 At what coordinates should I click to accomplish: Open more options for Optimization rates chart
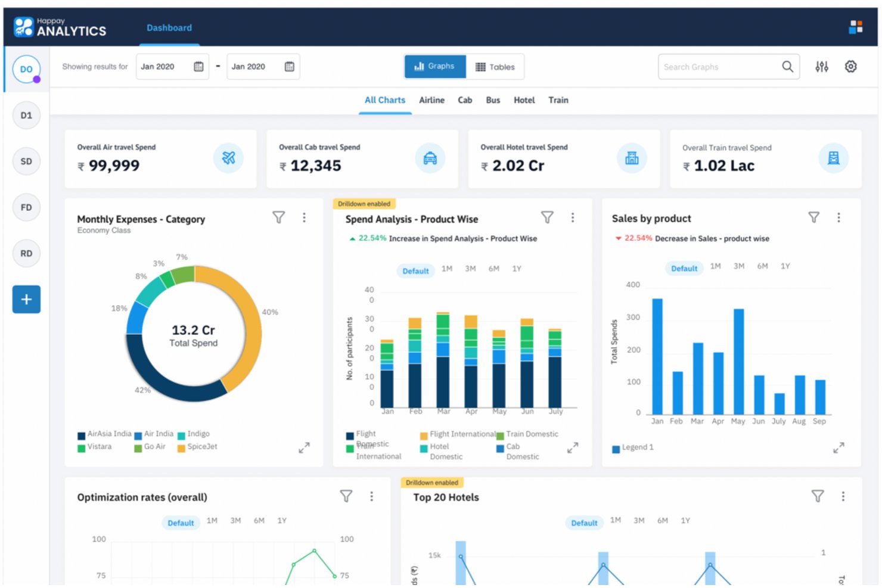pyautogui.click(x=371, y=496)
